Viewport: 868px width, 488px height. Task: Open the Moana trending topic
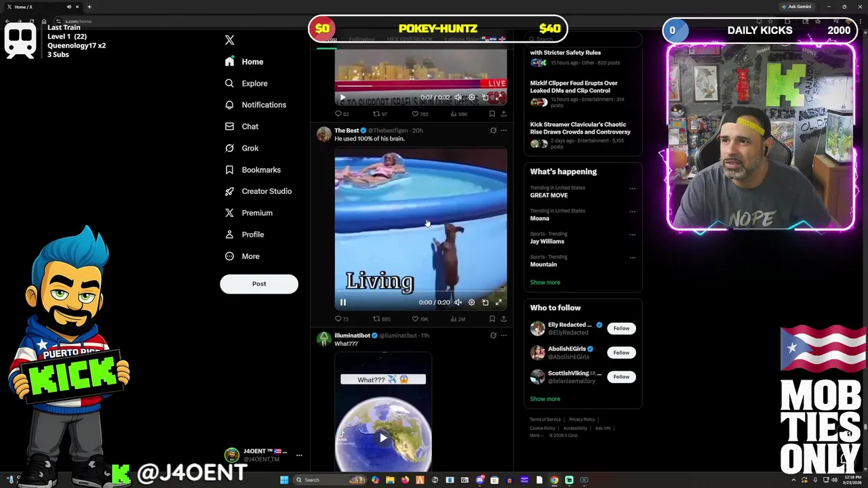click(540, 218)
